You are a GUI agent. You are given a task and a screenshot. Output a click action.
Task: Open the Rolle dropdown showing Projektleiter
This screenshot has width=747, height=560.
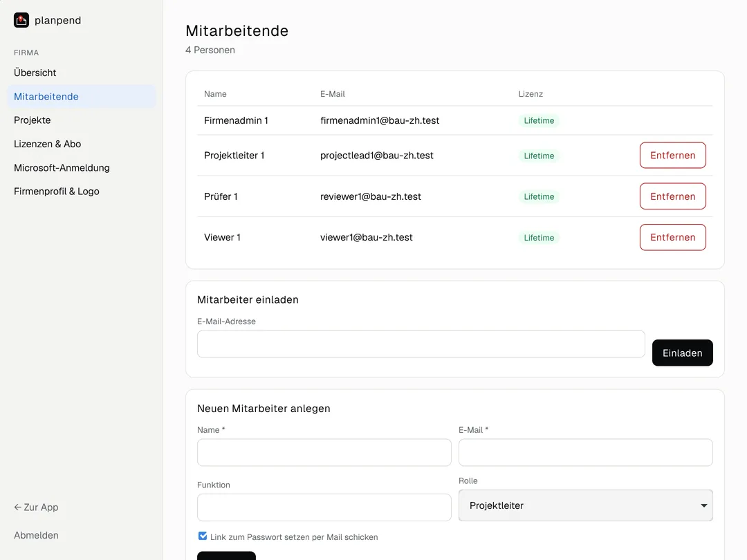(586, 505)
